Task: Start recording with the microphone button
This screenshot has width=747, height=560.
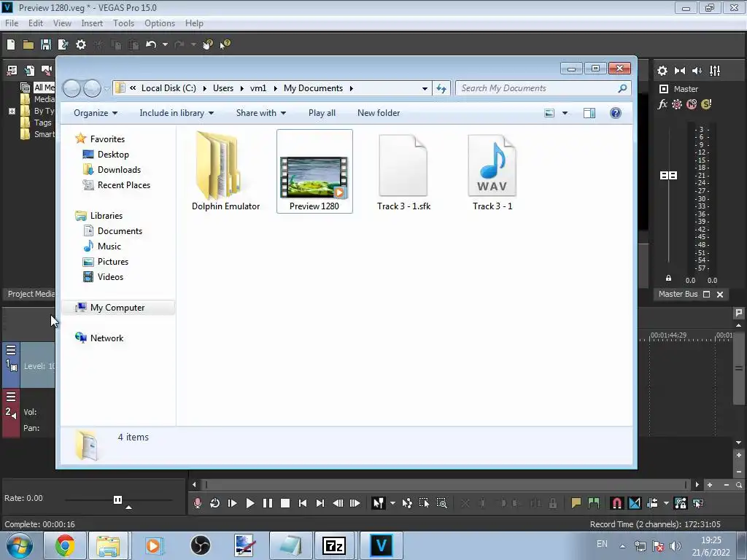Action: tap(197, 503)
